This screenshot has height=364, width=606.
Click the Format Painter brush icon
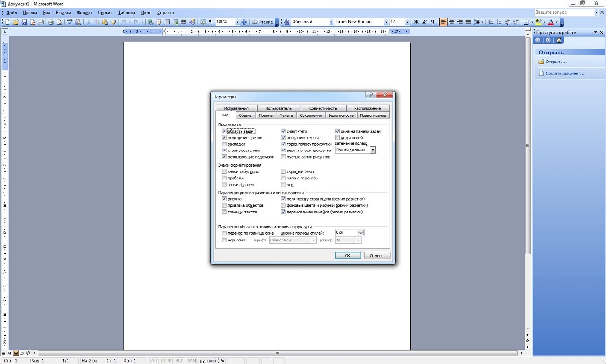click(x=114, y=22)
